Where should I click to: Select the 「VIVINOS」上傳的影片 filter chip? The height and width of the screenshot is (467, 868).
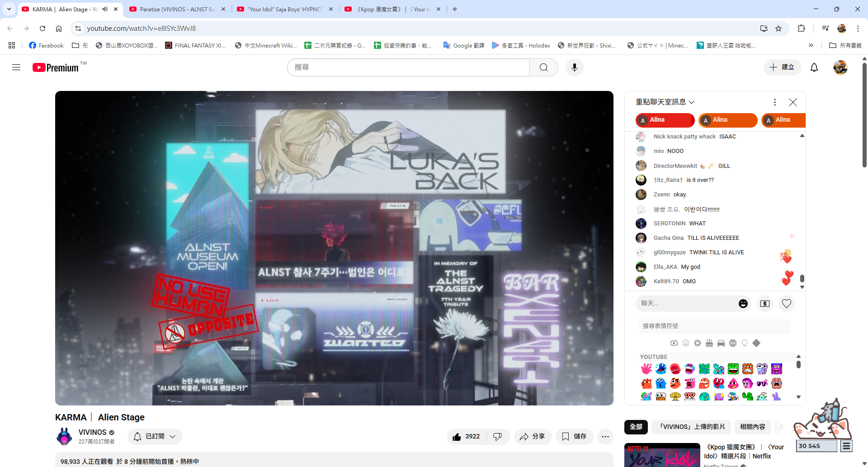click(x=692, y=427)
